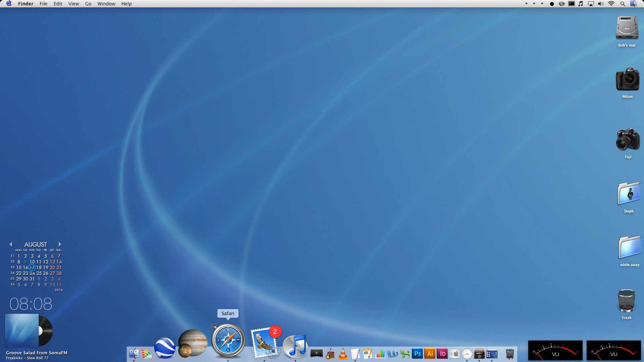Click Freakniks - Slow Roll 77 track text

(x=27, y=358)
